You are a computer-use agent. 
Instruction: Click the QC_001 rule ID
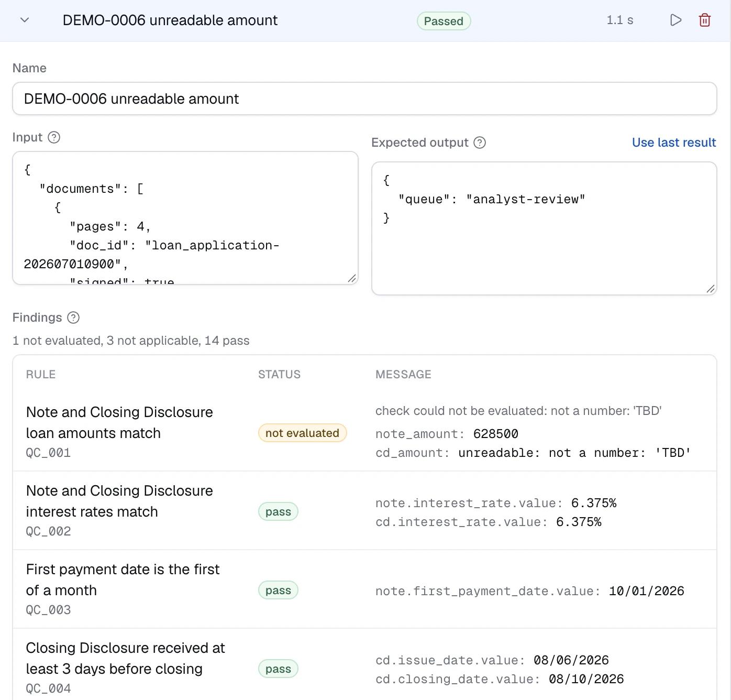point(48,453)
